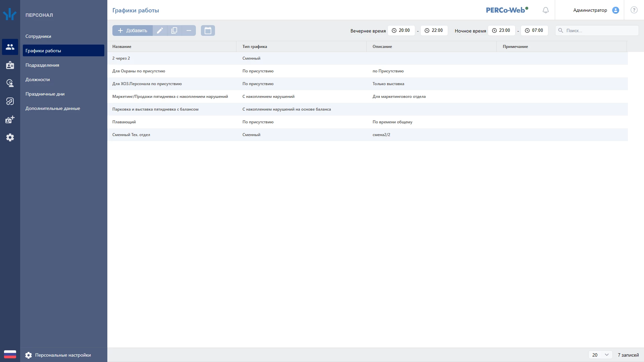Click the Russian flag language icon
This screenshot has height=362, width=644.
10,355
